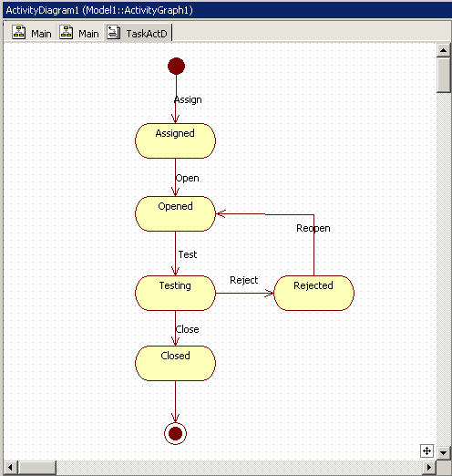Click the vertical scrollbar up arrow
452x476 pixels.
click(444, 50)
